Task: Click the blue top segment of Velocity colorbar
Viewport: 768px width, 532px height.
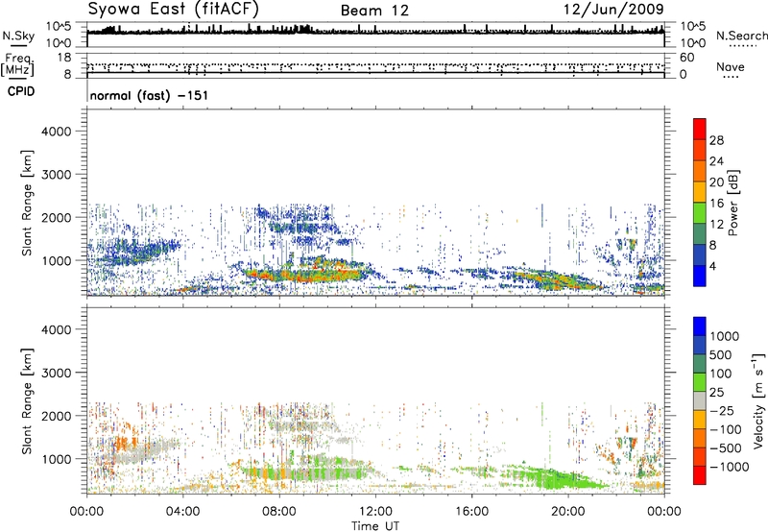Action: (700, 326)
